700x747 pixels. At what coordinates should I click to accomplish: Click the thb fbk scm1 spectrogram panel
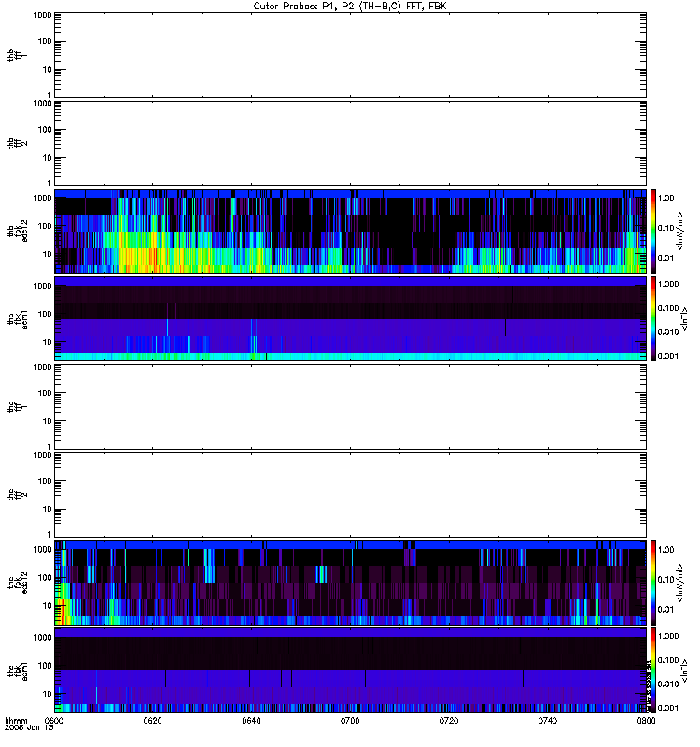pos(351,318)
